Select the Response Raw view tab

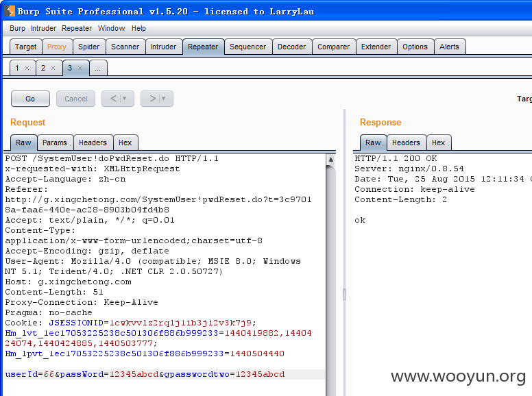373,143
